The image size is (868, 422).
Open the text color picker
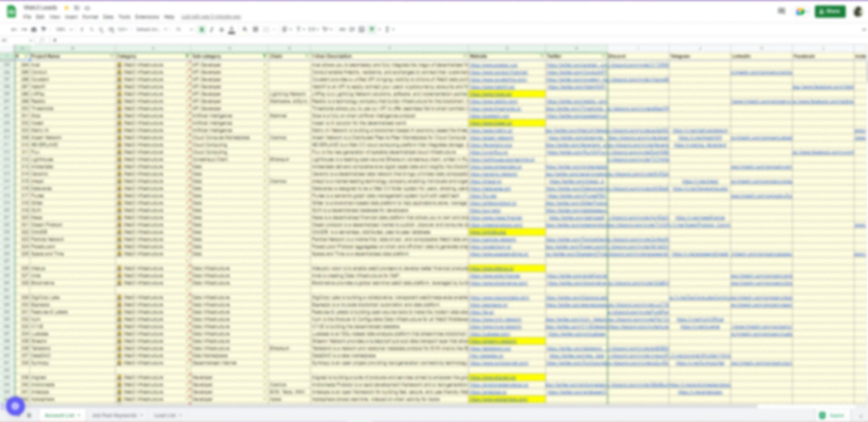click(231, 30)
